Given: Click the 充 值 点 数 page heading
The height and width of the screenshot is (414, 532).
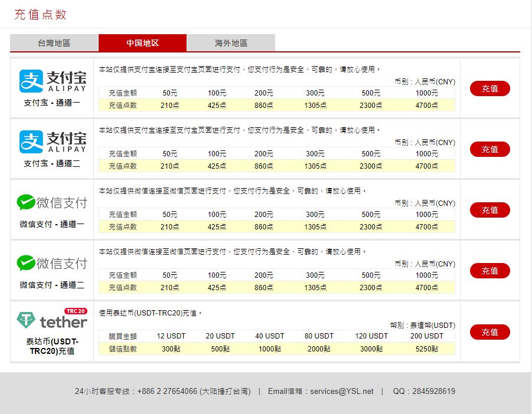Looking at the screenshot, I should point(41,13).
